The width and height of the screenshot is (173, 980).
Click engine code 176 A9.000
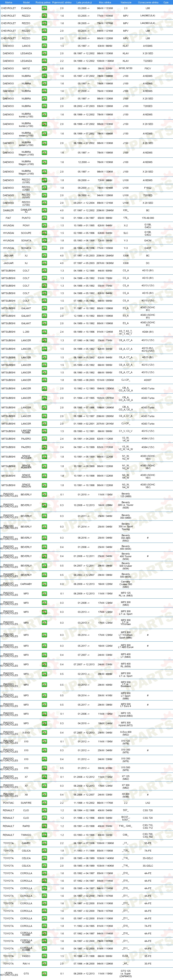148,218
